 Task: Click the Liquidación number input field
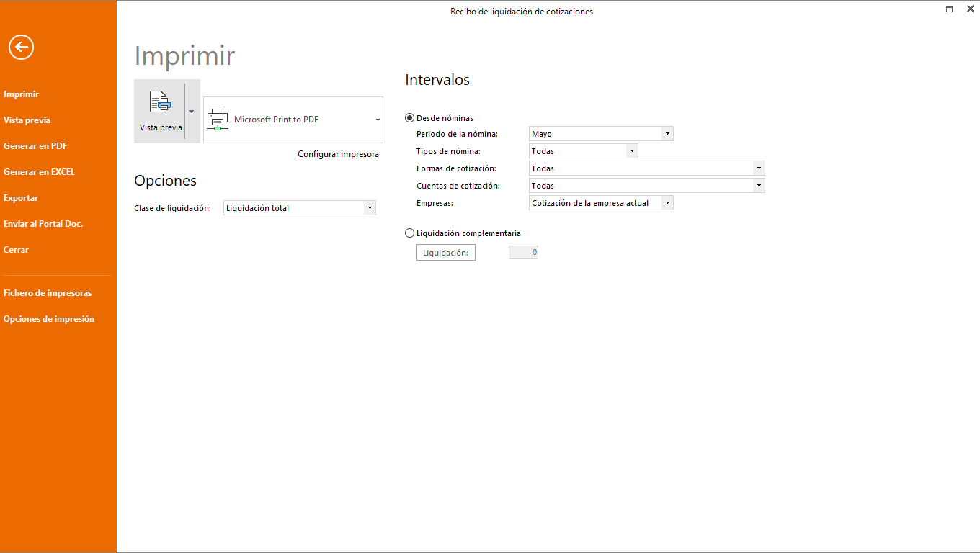(523, 253)
